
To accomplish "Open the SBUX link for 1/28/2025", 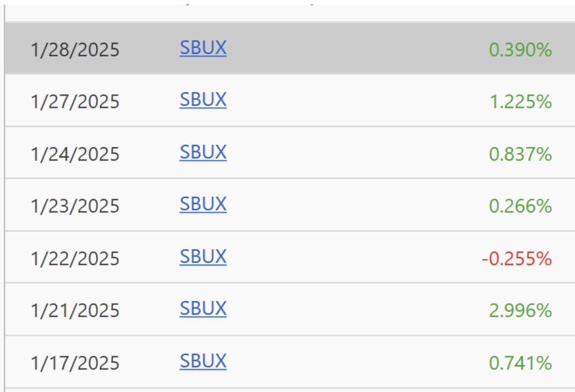I will (203, 48).
